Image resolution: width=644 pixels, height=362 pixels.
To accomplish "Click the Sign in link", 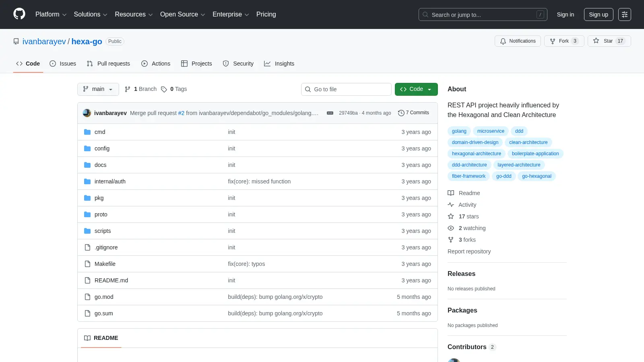I will click(566, 14).
